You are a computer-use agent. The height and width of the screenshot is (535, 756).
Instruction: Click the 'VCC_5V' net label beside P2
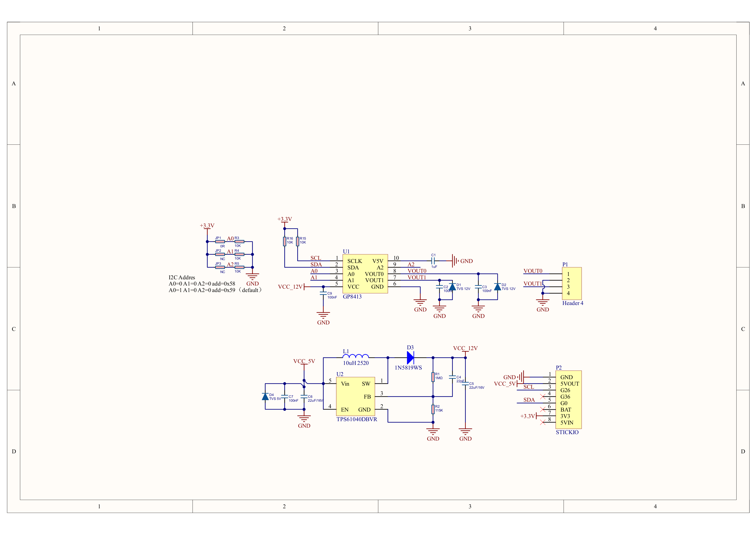tap(505, 384)
